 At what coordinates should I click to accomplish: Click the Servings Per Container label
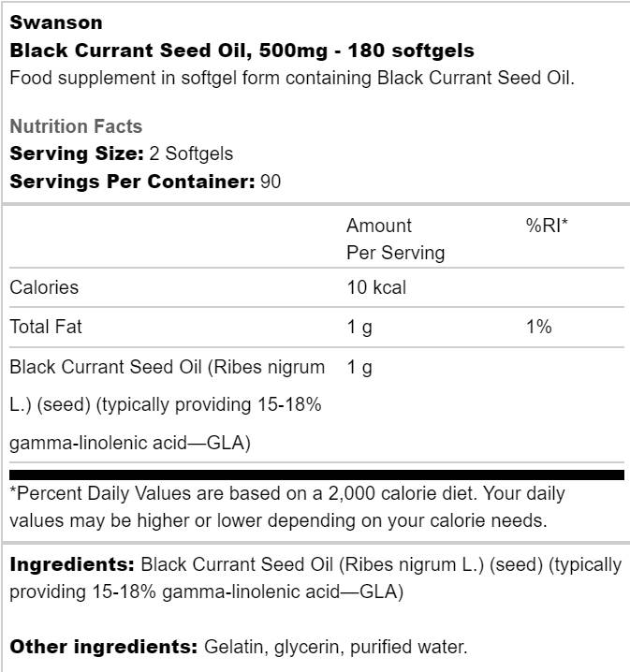[x=132, y=182]
